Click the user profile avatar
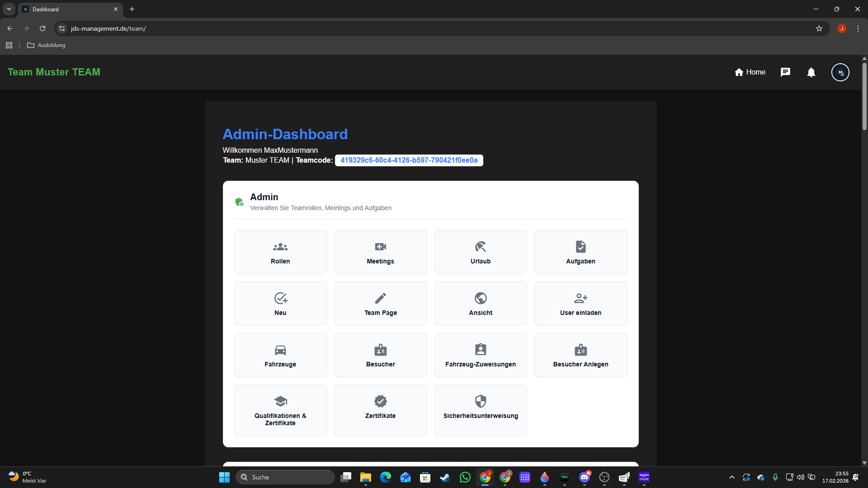868x488 pixels. (840, 72)
